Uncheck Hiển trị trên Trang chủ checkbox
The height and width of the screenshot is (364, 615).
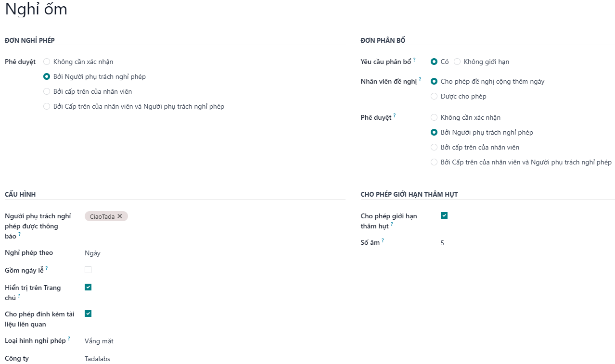coord(88,287)
